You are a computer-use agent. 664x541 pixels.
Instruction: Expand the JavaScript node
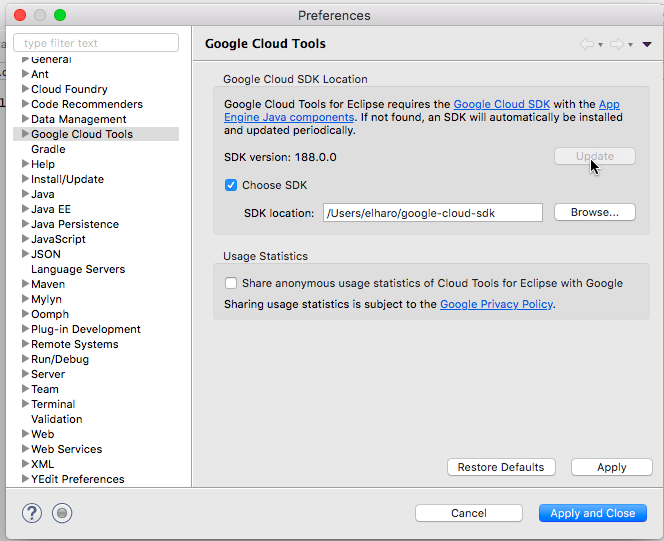pyautogui.click(x=25, y=239)
